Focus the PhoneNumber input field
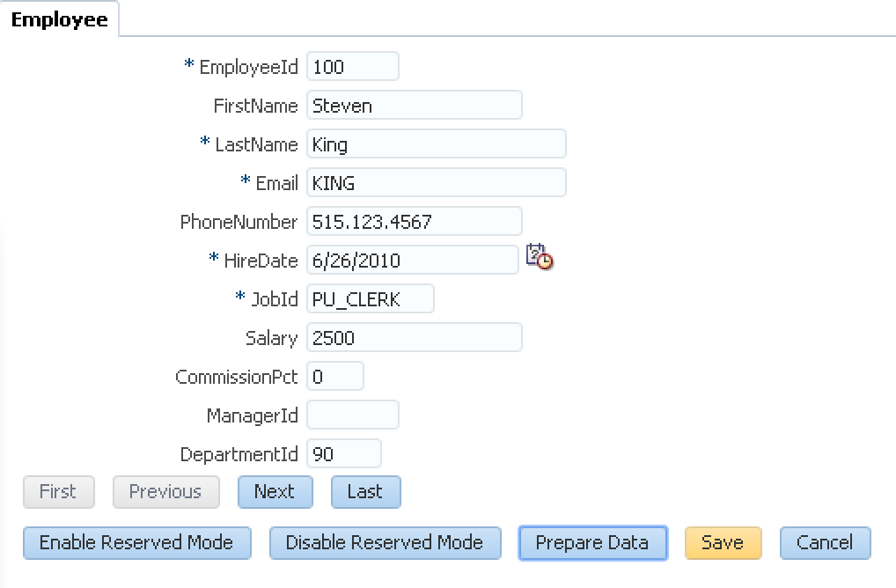 click(x=415, y=222)
